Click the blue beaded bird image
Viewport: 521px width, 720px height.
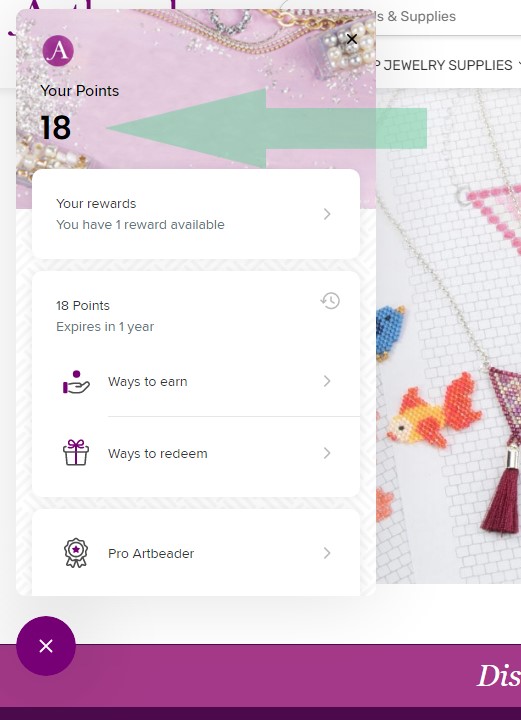point(391,332)
